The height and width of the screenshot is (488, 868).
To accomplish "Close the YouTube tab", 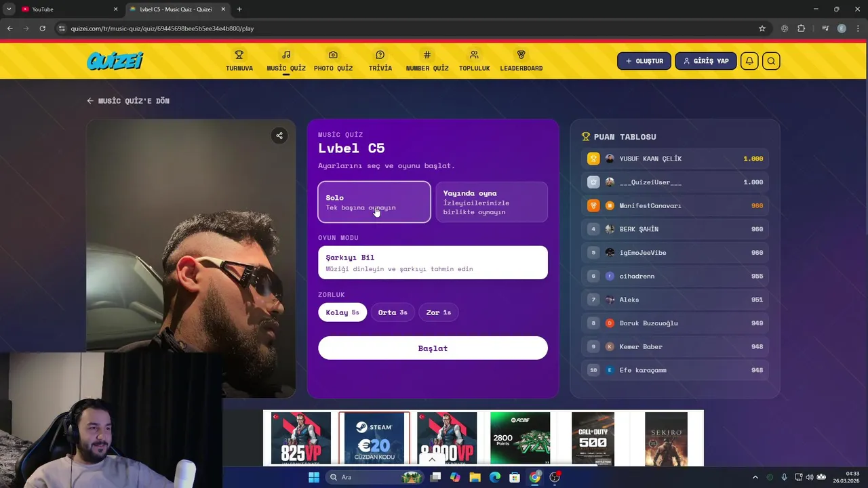I will [115, 9].
